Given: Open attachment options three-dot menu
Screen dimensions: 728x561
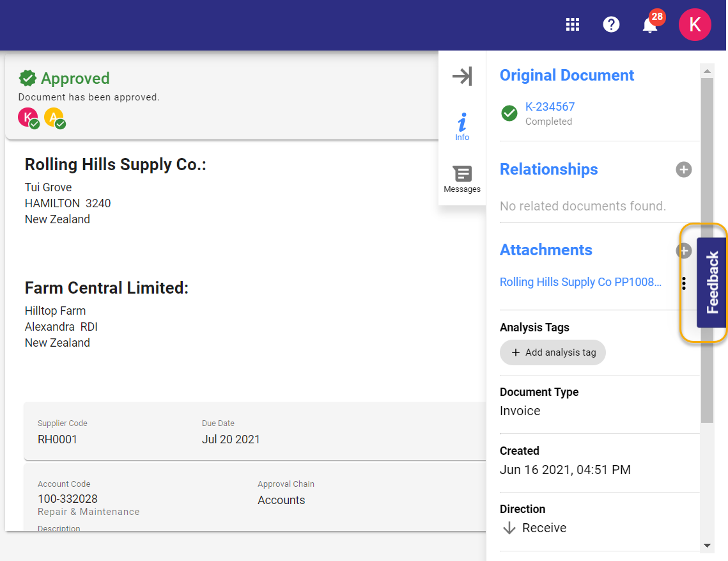Looking at the screenshot, I should (684, 283).
